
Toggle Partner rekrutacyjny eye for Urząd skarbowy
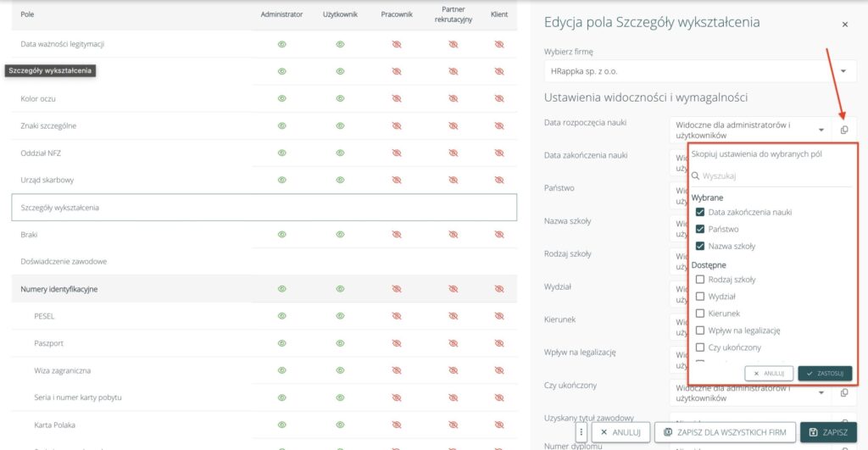click(x=453, y=181)
